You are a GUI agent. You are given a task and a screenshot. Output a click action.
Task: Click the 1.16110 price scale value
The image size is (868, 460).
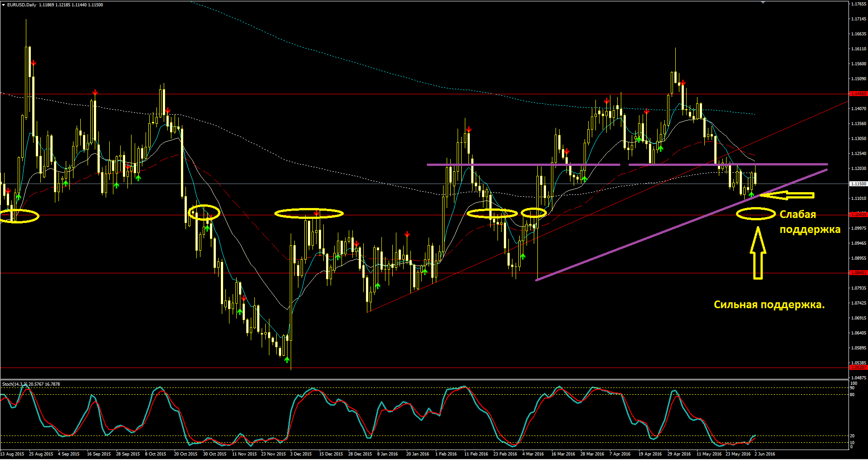859,49
